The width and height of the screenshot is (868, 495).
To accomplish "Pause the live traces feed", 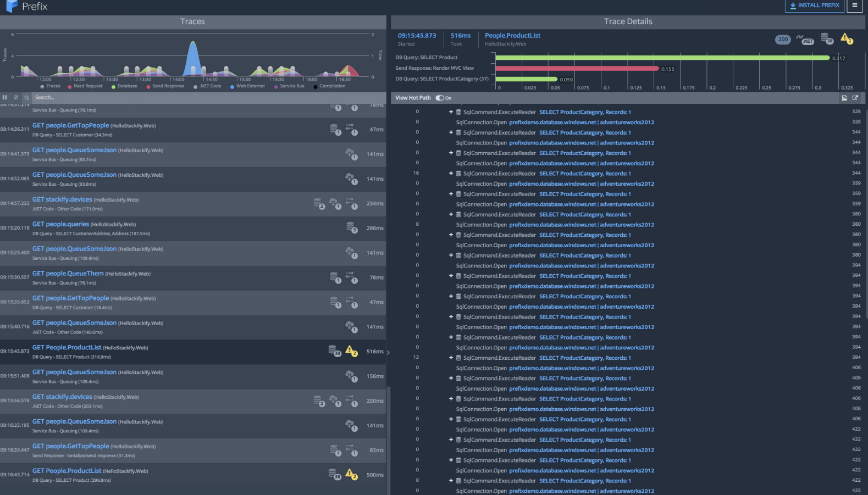I will (x=5, y=97).
